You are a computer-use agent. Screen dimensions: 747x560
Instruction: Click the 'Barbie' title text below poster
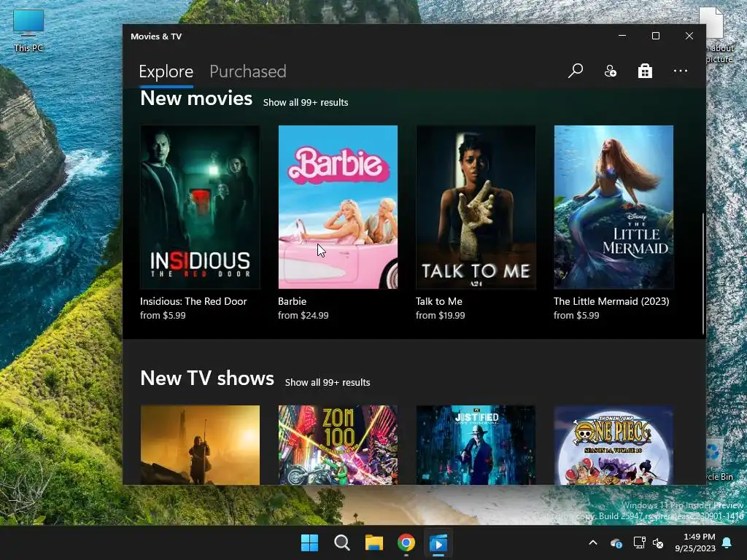click(x=292, y=301)
